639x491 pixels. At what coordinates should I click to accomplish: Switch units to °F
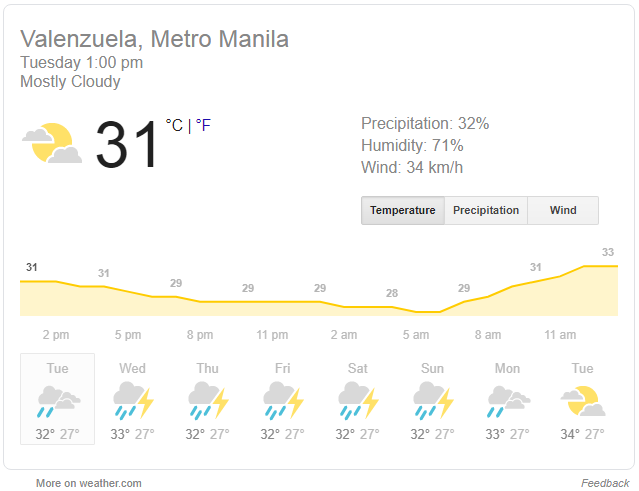coord(203,125)
